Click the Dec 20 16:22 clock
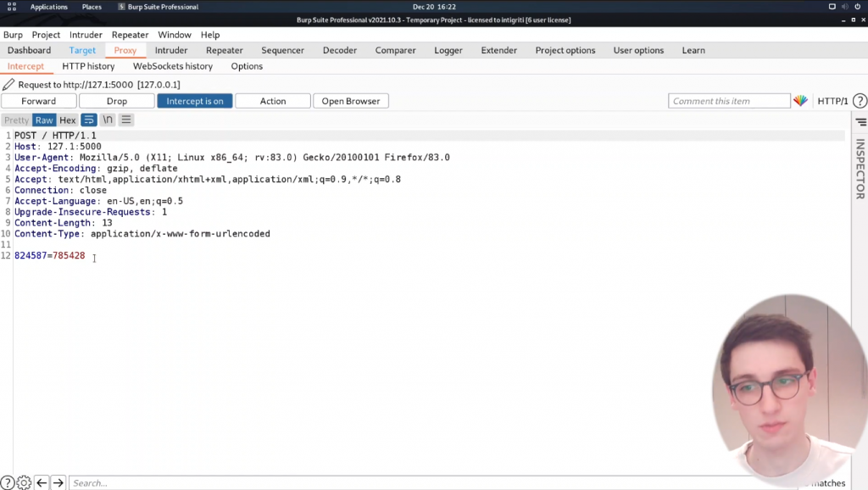The image size is (868, 490). pos(434,7)
